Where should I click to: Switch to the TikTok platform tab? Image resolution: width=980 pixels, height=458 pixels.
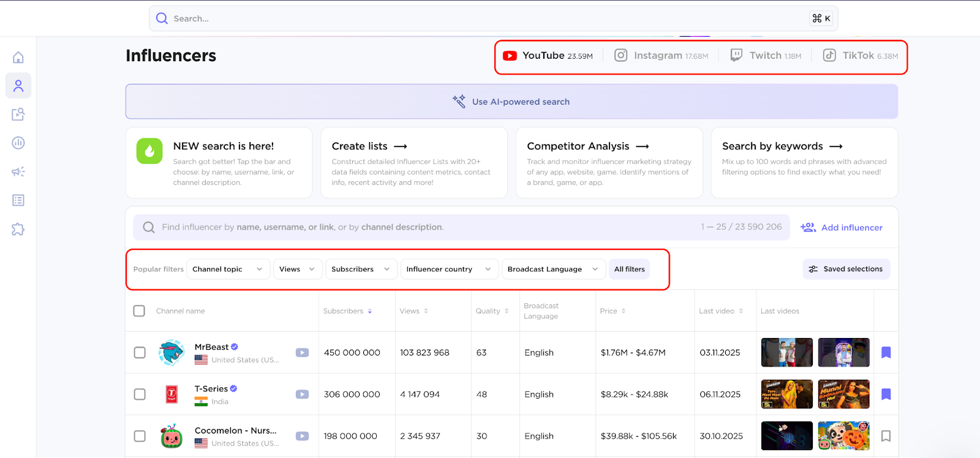click(860, 56)
